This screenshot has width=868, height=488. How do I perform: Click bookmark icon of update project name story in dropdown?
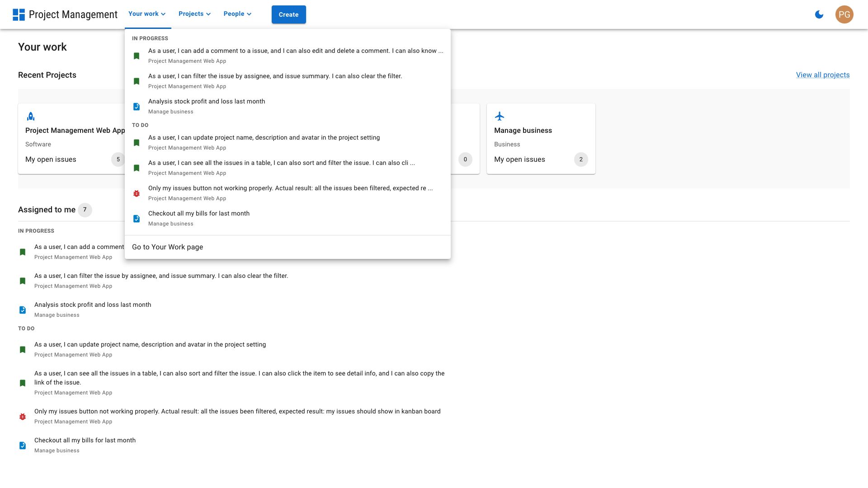(137, 143)
